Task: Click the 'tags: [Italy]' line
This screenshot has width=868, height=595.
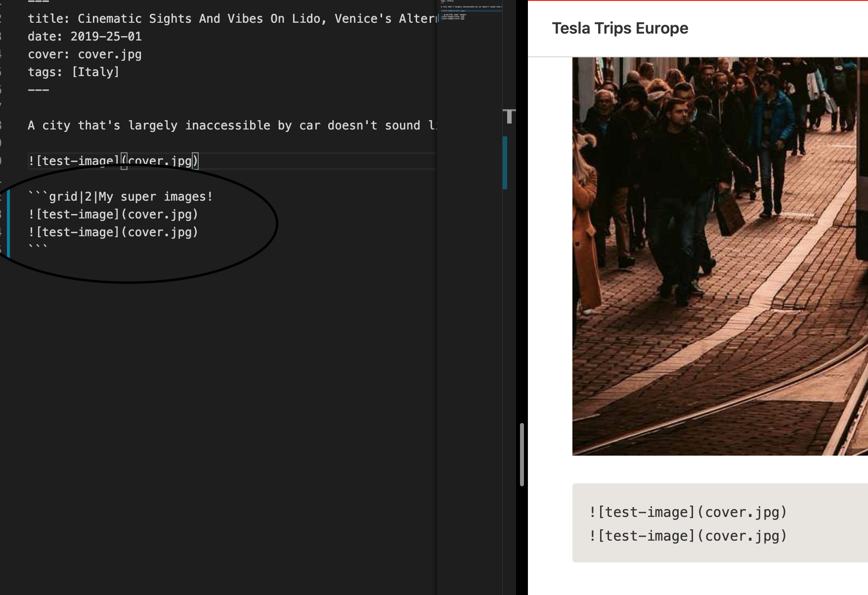Action: (74, 72)
